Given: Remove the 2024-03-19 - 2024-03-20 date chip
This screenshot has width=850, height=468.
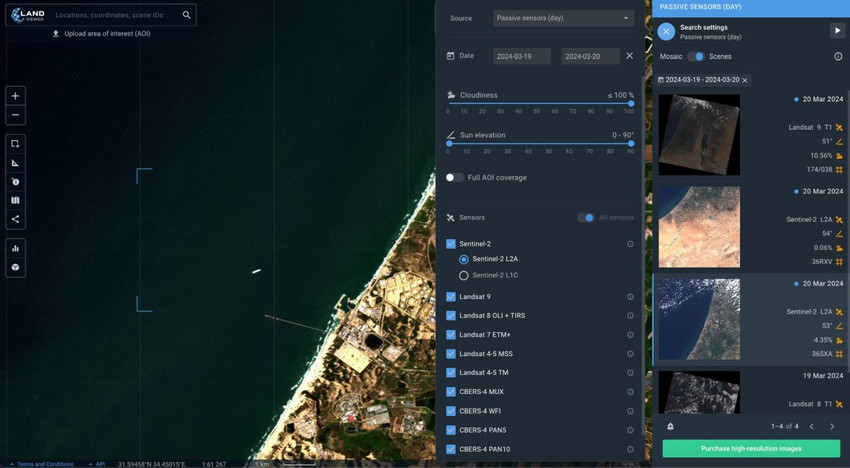Looking at the screenshot, I should tap(745, 80).
